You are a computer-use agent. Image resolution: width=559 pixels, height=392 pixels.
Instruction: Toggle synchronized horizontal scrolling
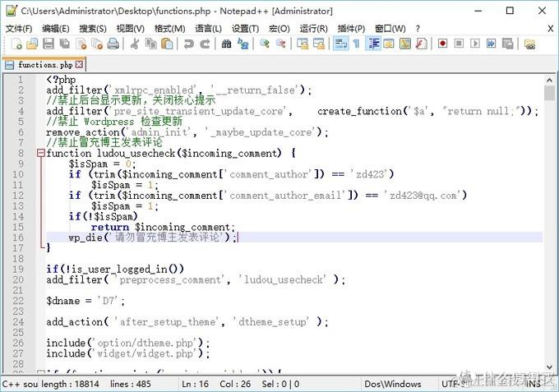319,44
